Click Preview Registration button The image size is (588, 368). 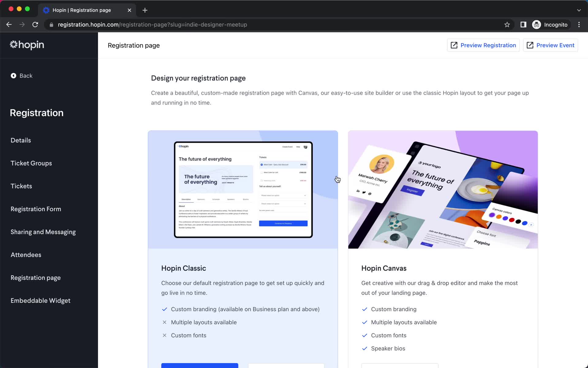(x=483, y=45)
